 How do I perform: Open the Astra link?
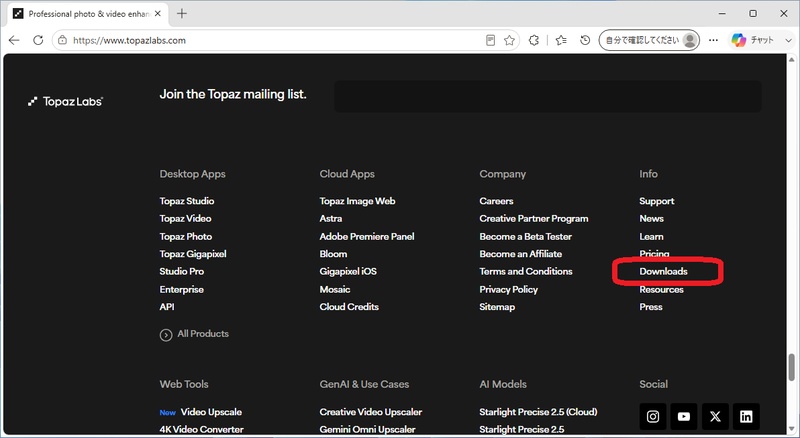click(x=331, y=218)
